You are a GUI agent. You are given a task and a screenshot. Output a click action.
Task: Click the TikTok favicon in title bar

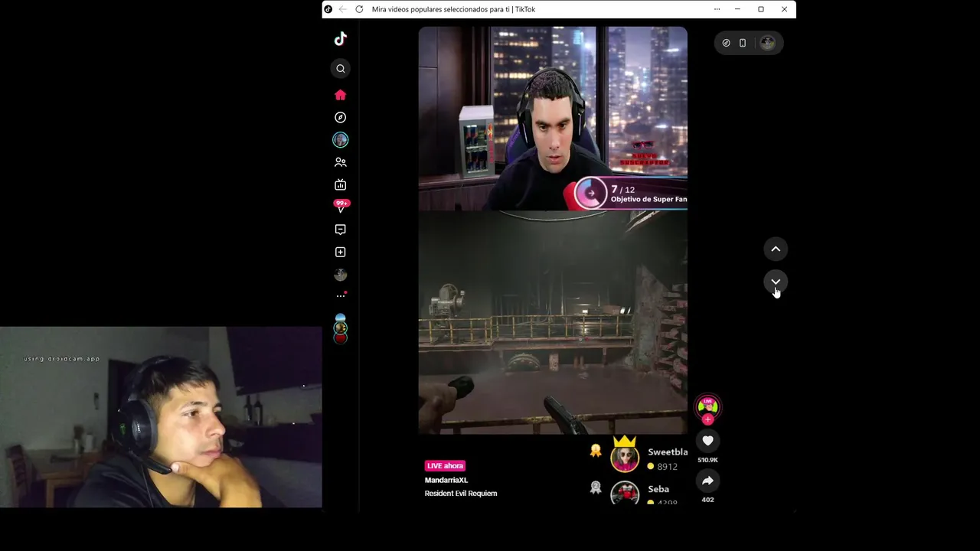tap(328, 9)
